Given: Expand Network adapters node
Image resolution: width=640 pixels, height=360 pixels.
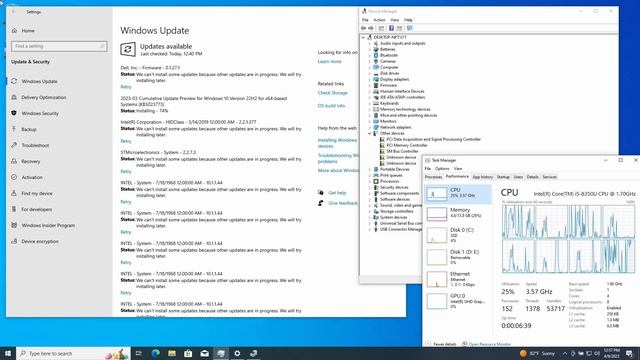Looking at the screenshot, I should (370, 127).
